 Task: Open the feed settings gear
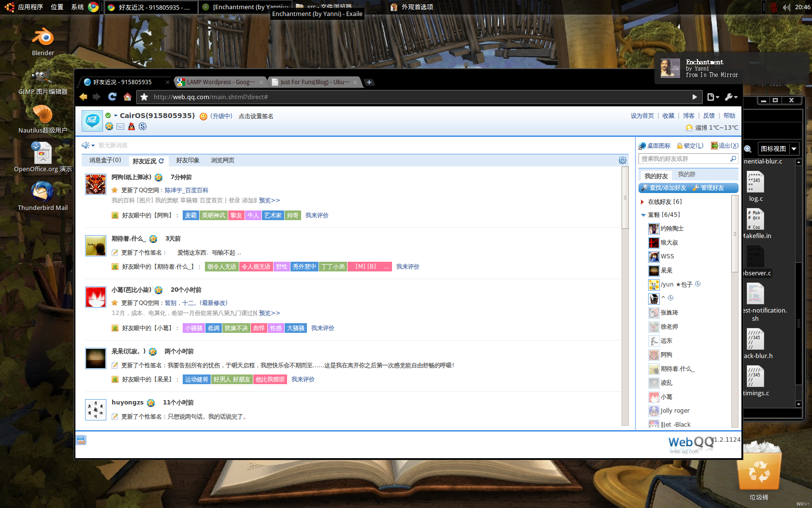[623, 160]
